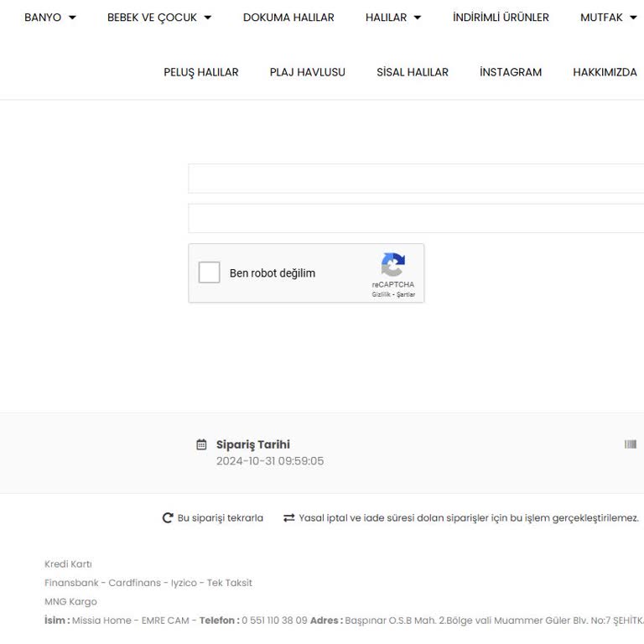Click the second empty input field

coord(416,218)
